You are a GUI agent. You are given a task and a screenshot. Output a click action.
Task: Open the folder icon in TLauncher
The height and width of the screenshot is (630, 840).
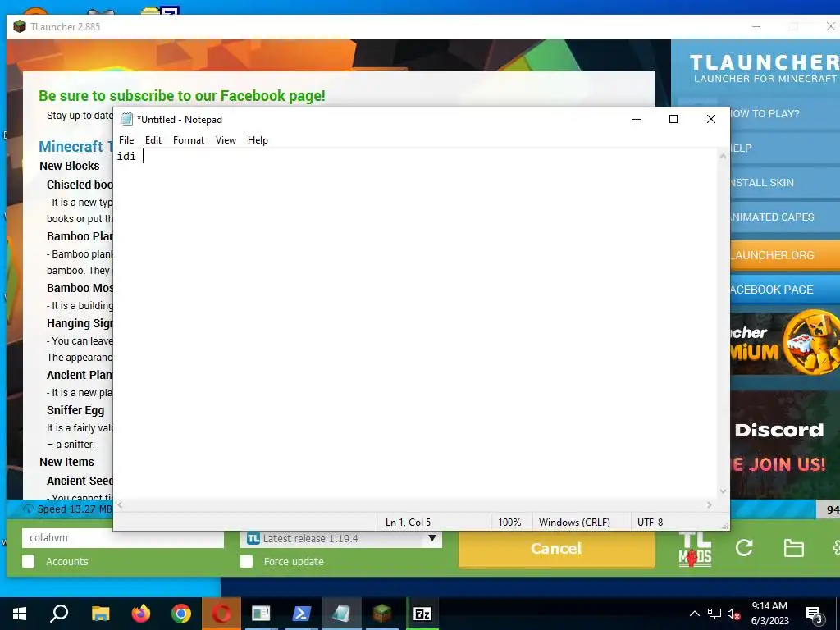tap(793, 548)
